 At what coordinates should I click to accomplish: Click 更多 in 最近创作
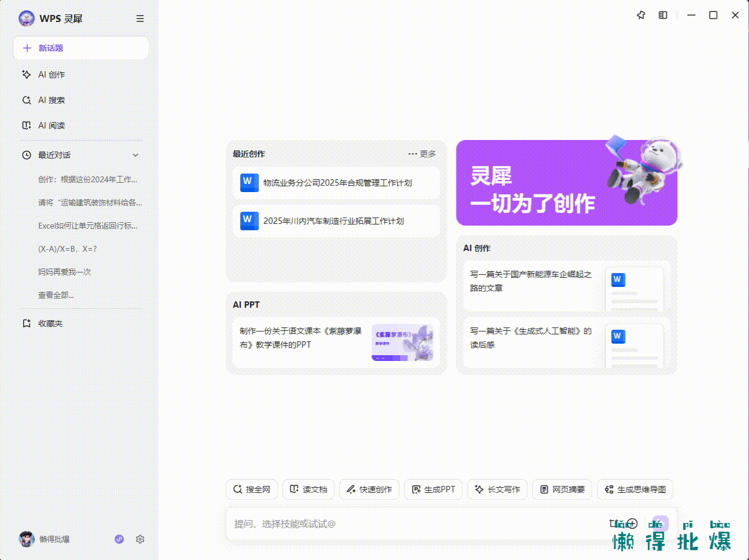422,154
